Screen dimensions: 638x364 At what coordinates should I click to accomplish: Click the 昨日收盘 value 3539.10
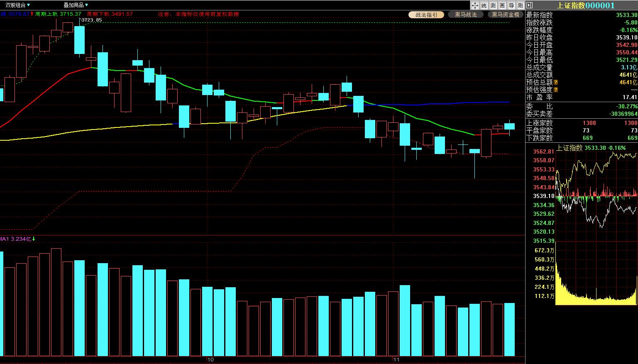(x=627, y=37)
